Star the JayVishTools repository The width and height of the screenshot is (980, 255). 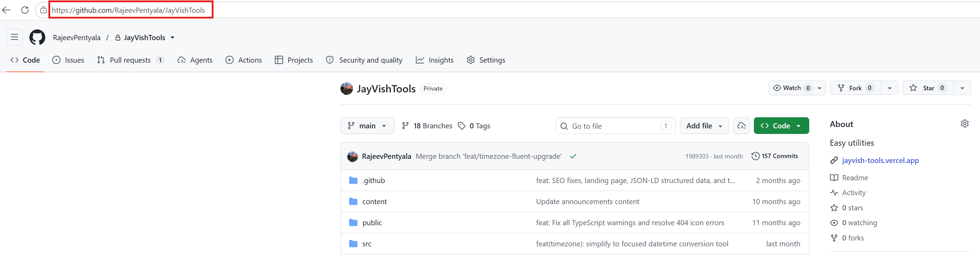(928, 88)
